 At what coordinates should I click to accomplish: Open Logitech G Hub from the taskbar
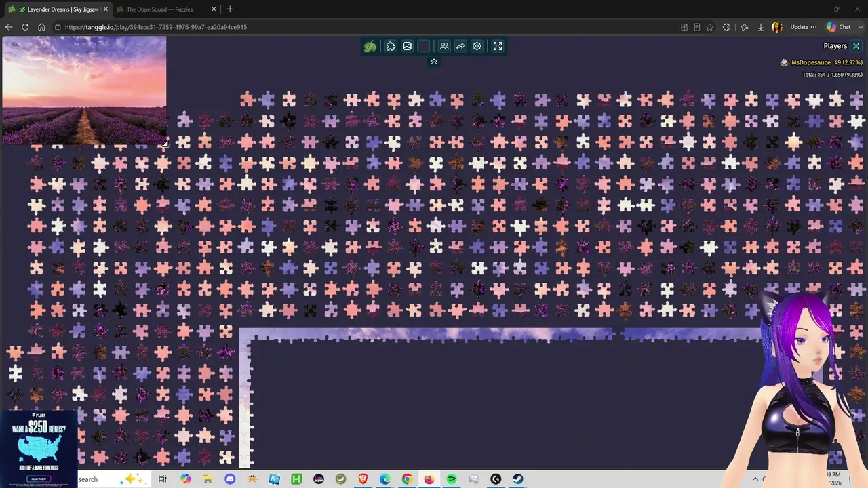tap(496, 479)
